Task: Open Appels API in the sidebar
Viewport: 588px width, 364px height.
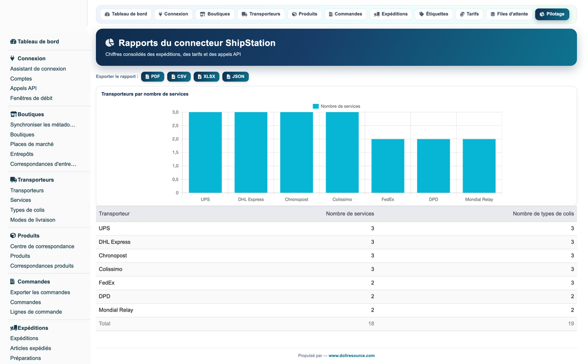Action: click(x=24, y=89)
